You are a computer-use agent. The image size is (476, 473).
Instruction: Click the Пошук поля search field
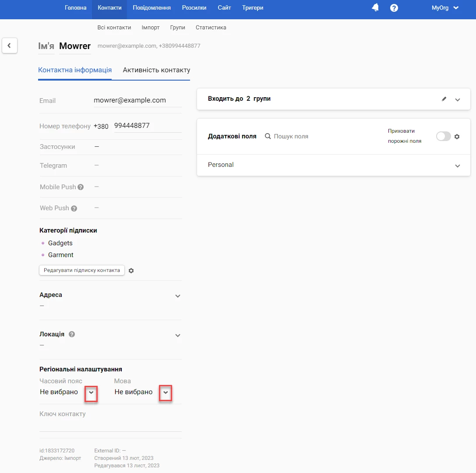pos(291,137)
